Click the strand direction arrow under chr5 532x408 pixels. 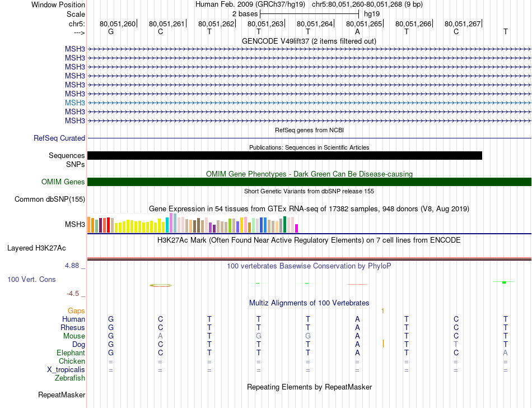pos(79,33)
